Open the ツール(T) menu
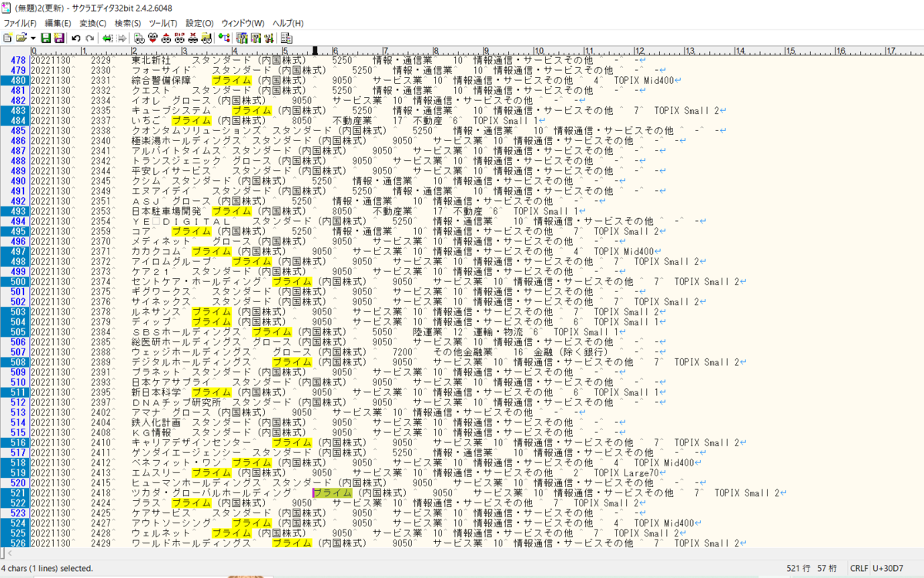The height and width of the screenshot is (578, 924). [163, 23]
